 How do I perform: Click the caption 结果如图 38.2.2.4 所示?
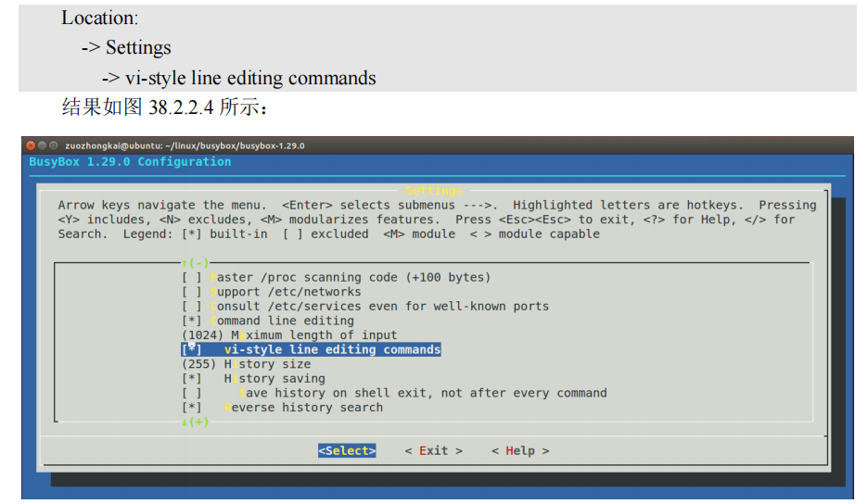pos(164,107)
